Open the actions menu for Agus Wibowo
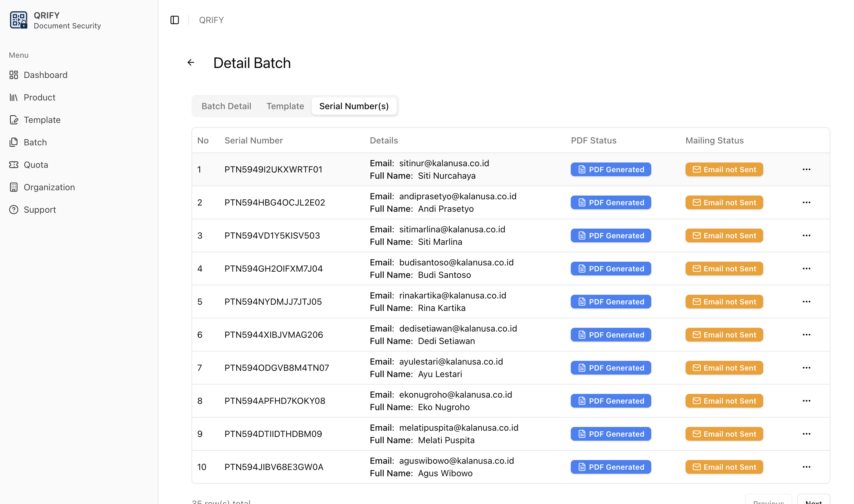The image size is (854, 504). click(807, 467)
